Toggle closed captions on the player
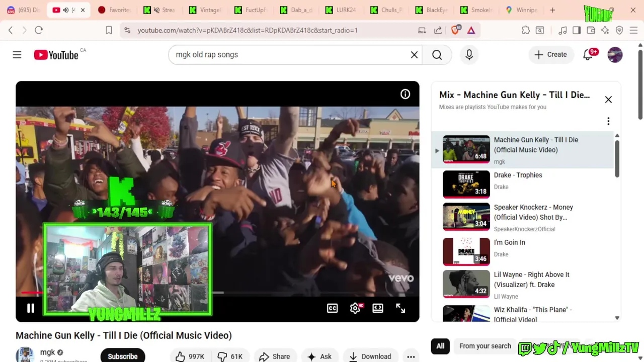 332,308
